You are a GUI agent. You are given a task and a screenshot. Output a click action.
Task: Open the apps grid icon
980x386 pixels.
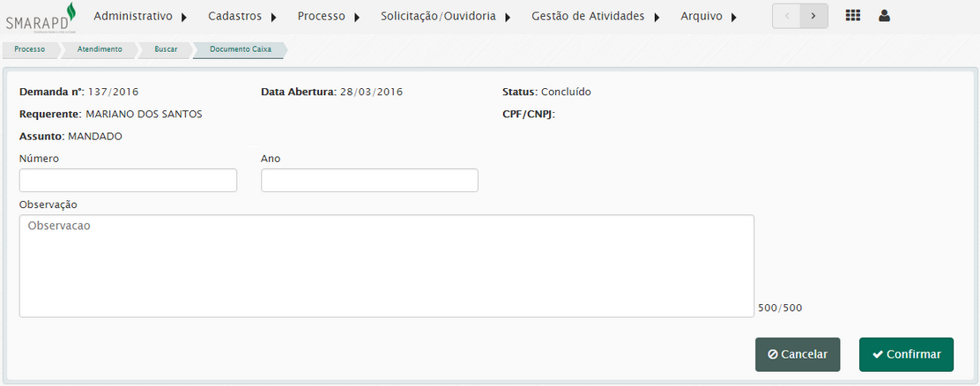(853, 16)
